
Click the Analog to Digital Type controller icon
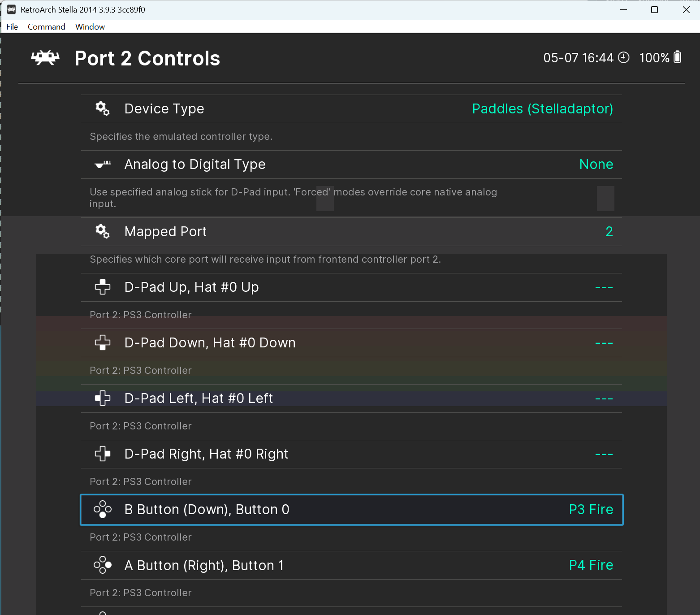[x=103, y=165]
